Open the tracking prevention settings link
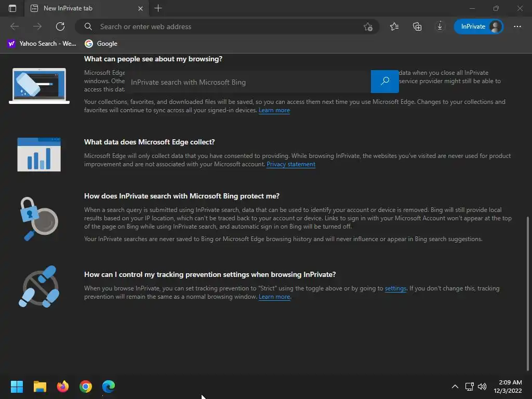The height and width of the screenshot is (399, 532). pyautogui.click(x=395, y=288)
